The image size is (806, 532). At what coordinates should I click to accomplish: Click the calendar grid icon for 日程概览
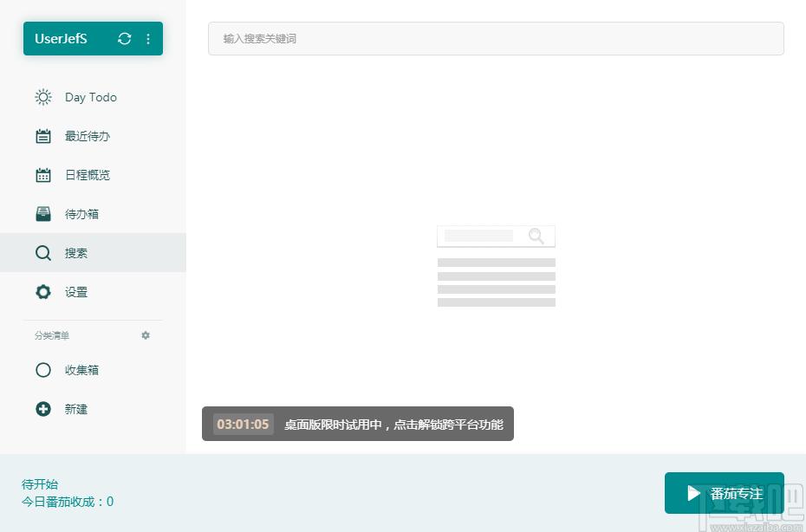click(43, 175)
